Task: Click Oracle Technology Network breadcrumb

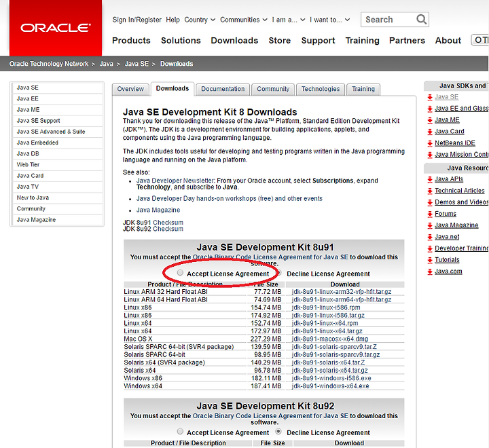Action: (x=49, y=64)
